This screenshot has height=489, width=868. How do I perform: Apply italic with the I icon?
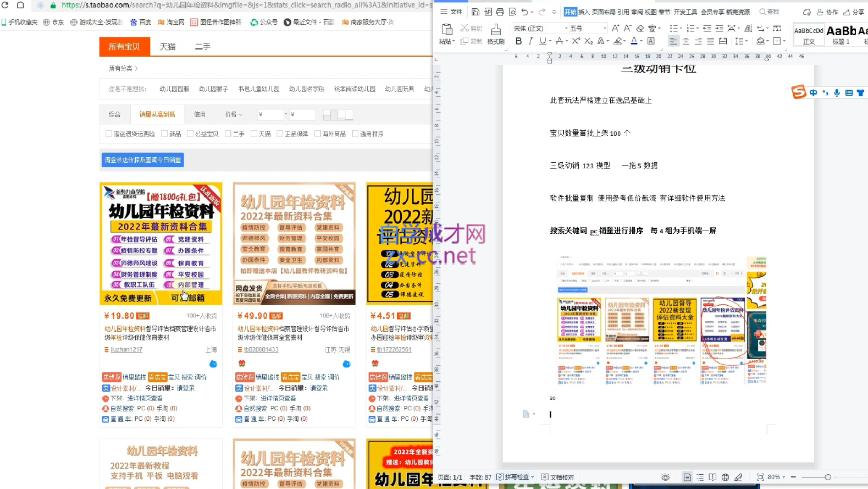coord(530,41)
